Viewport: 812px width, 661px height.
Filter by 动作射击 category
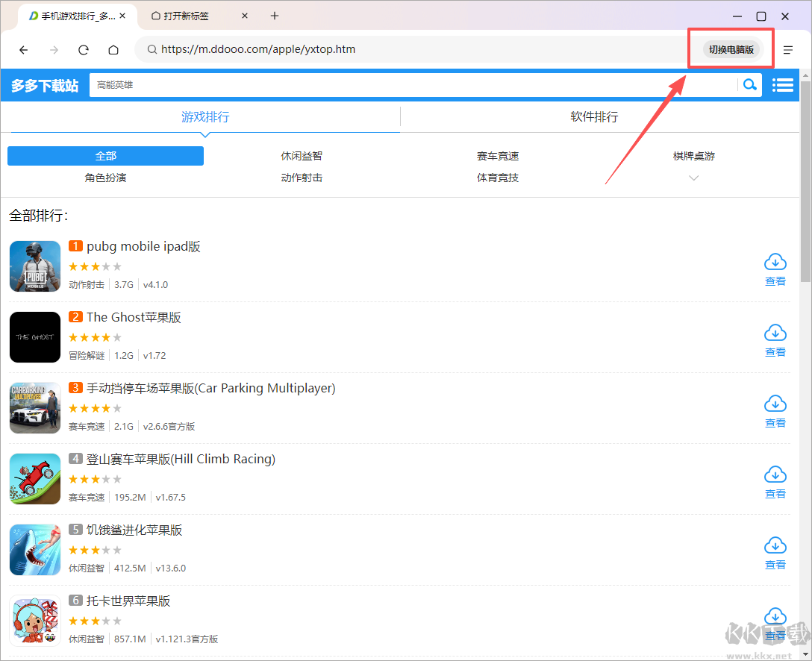302,178
